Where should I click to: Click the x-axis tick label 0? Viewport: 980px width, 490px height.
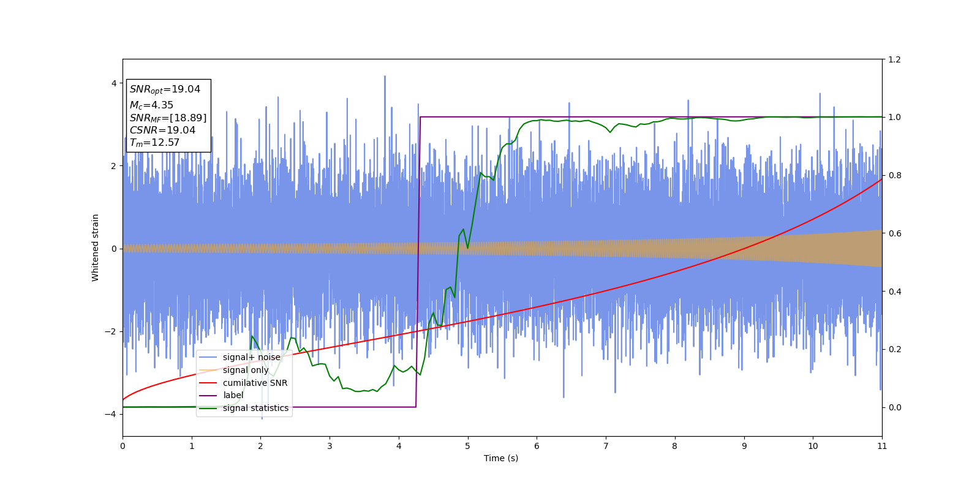[123, 446]
